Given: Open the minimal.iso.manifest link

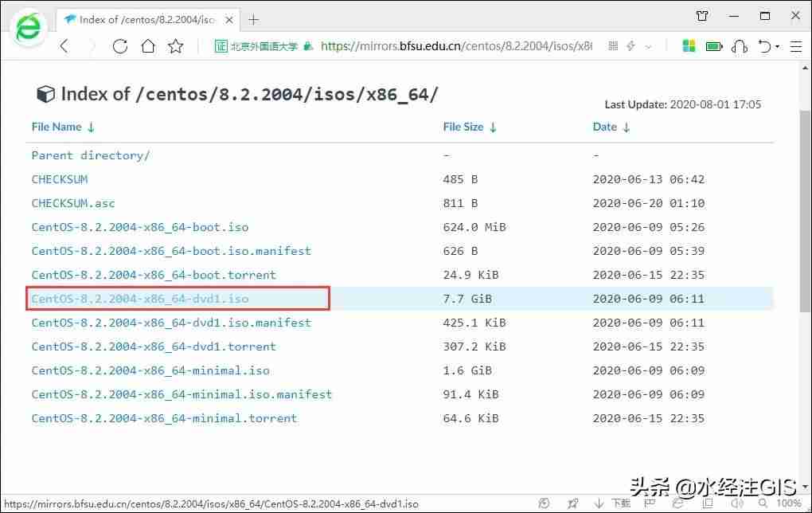Looking at the screenshot, I should point(182,394).
